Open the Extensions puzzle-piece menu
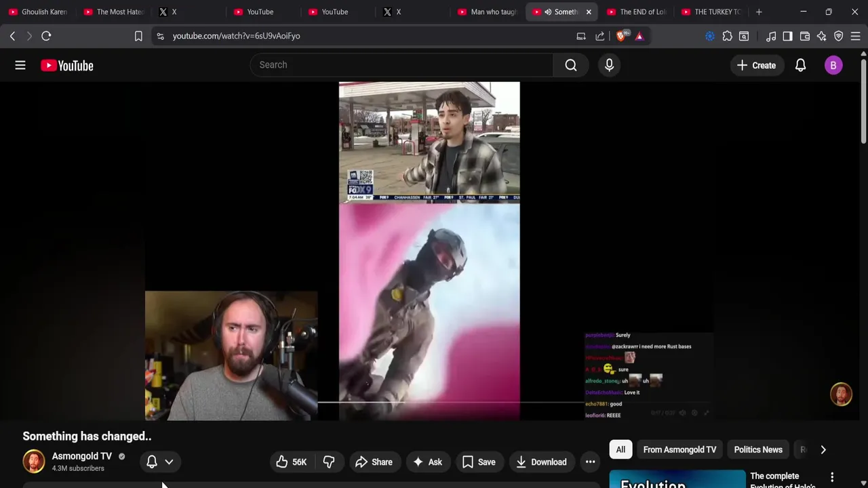The width and height of the screenshot is (868, 488). [727, 36]
